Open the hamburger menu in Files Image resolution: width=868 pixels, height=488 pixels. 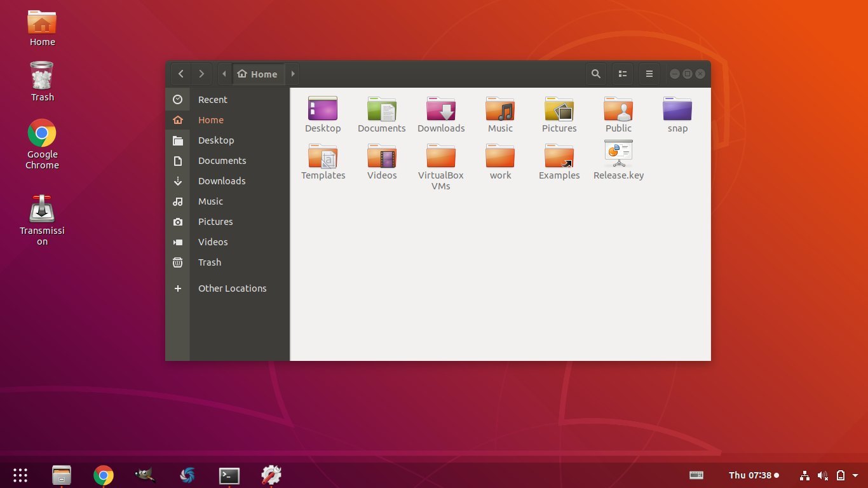tap(649, 74)
